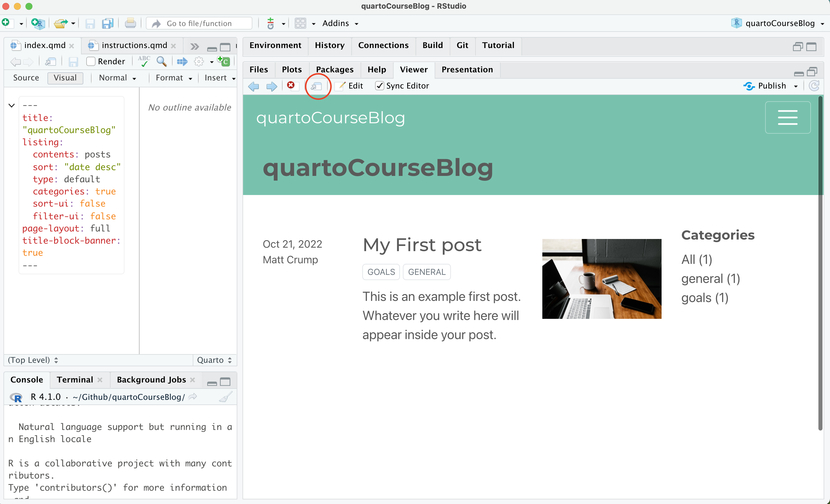Open the Terminal tab
Image resolution: width=830 pixels, height=504 pixels.
coord(75,380)
